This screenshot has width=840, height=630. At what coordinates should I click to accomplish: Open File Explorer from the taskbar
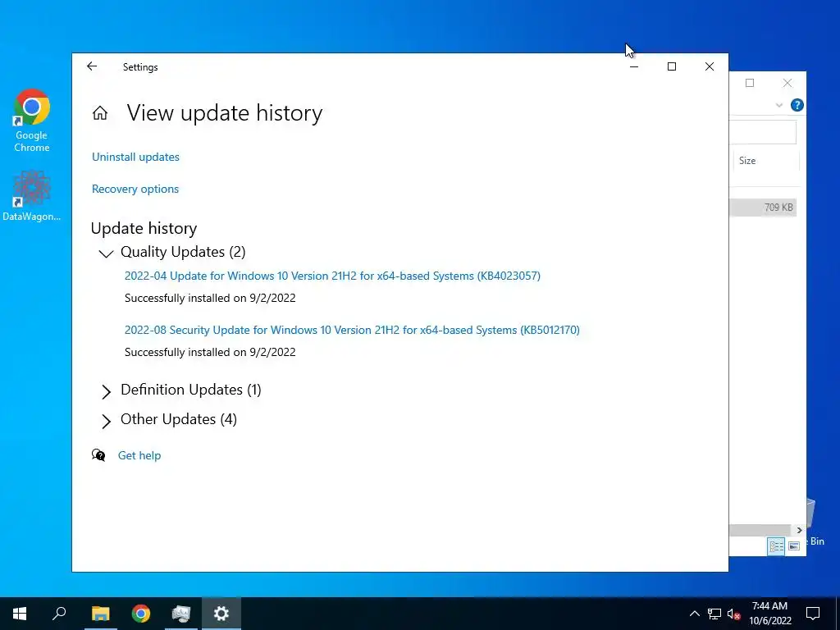[100, 614]
